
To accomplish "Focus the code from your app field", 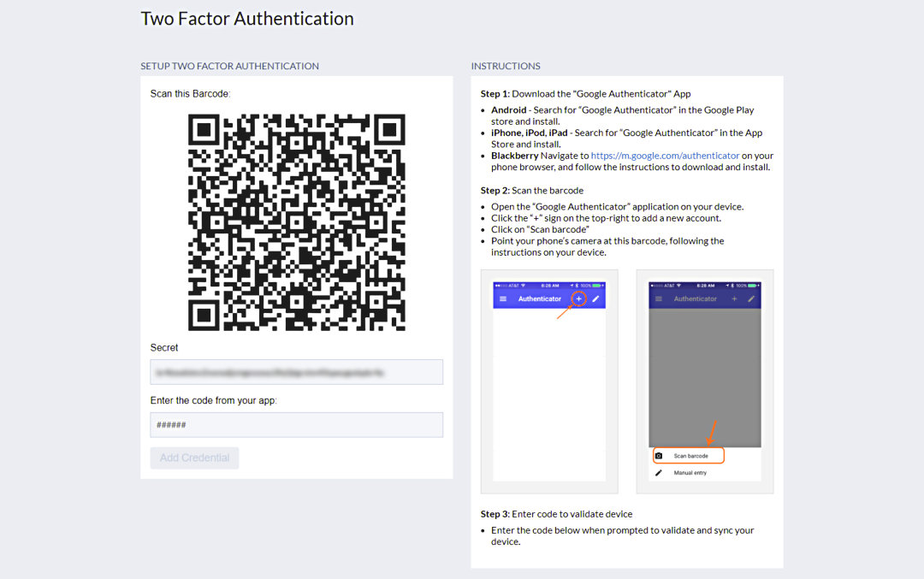I will (296, 425).
